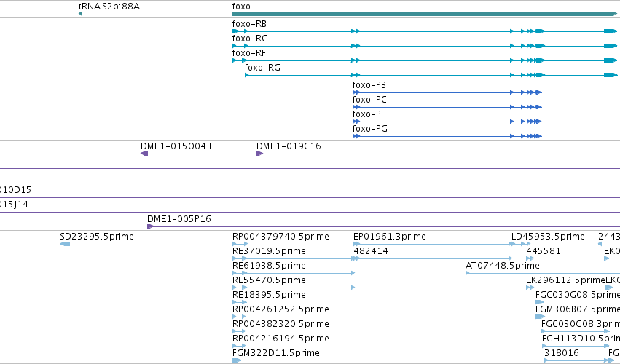The height and width of the screenshot is (364, 620).
Task: Select the small tRNA:S2b:88A arrow glyph
Action: pyautogui.click(x=80, y=14)
